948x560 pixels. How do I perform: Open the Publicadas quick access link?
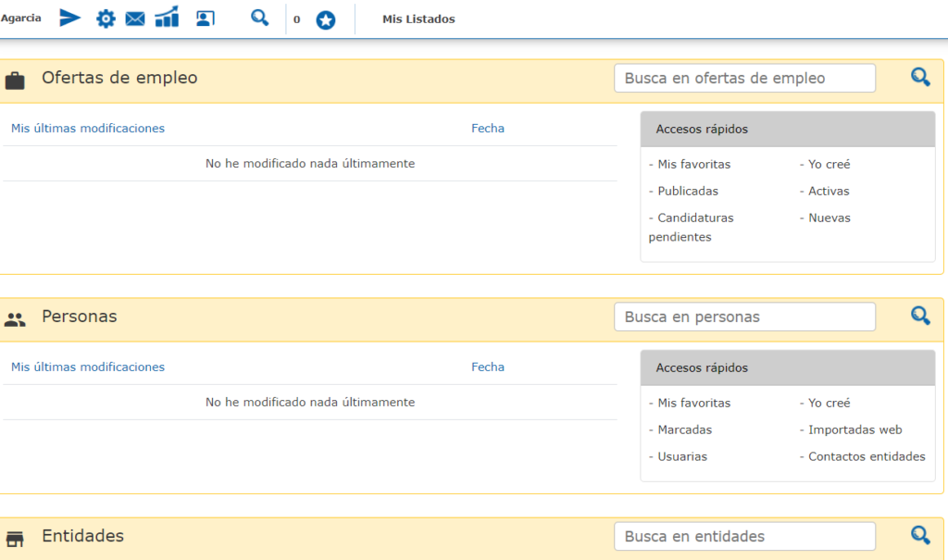[x=688, y=191]
